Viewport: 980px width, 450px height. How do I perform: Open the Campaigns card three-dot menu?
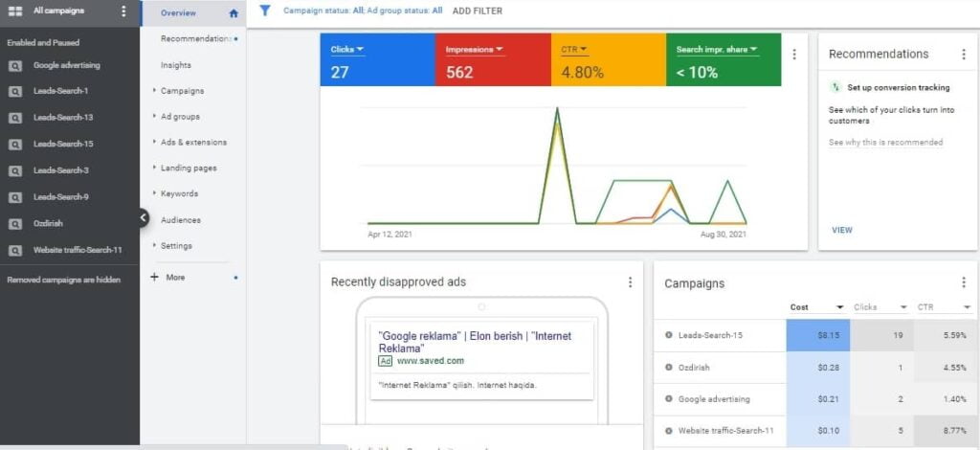point(963,283)
